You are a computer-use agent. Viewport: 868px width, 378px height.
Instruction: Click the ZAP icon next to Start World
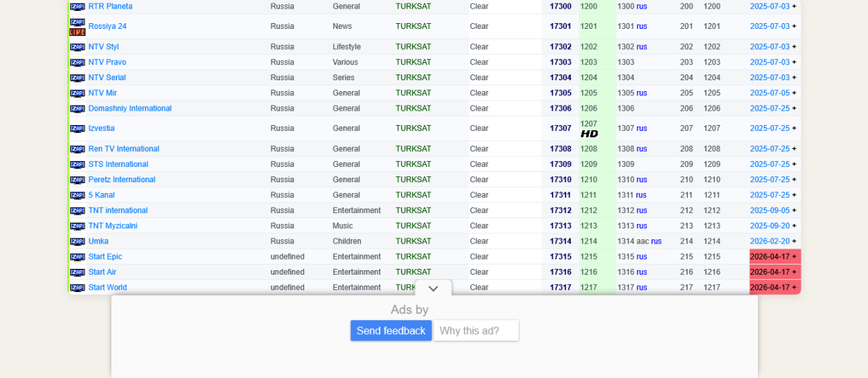point(77,288)
